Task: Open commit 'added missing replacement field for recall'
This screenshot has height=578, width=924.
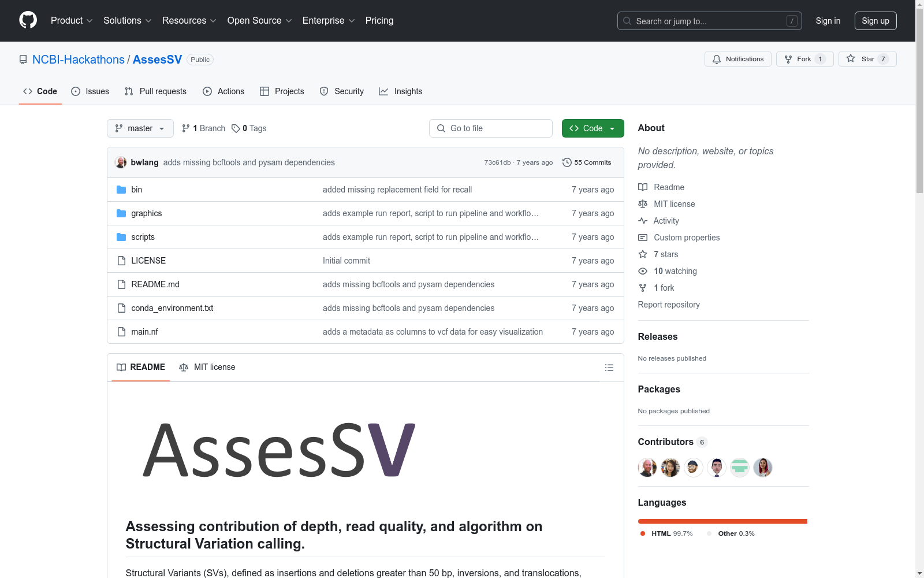Action: pos(397,190)
